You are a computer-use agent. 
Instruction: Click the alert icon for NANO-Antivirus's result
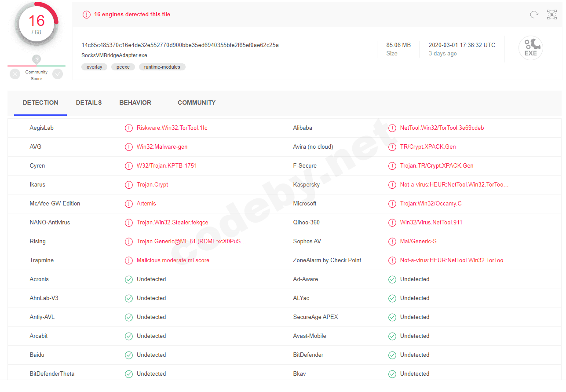point(129,223)
